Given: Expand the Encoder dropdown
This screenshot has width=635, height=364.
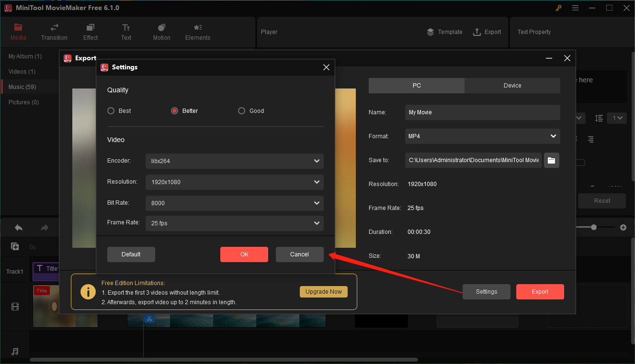Looking at the screenshot, I should (x=235, y=161).
